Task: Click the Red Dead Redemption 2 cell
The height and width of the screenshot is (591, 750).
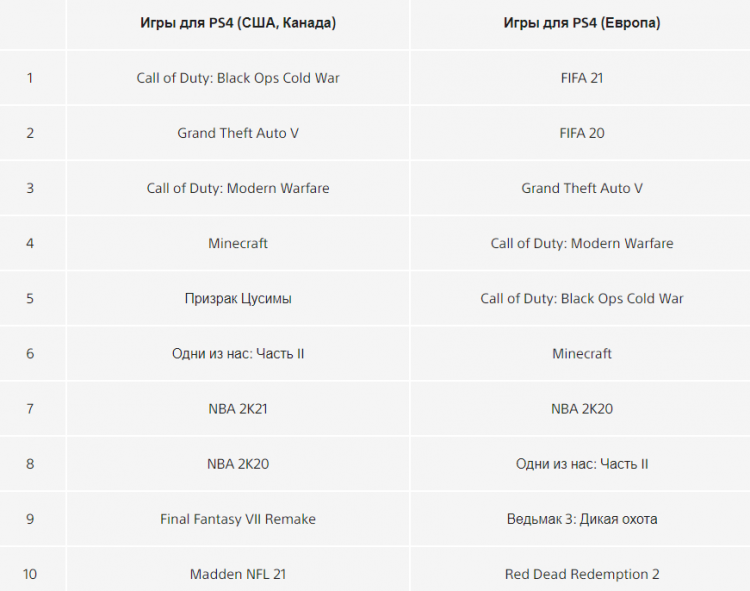Action: [582, 574]
